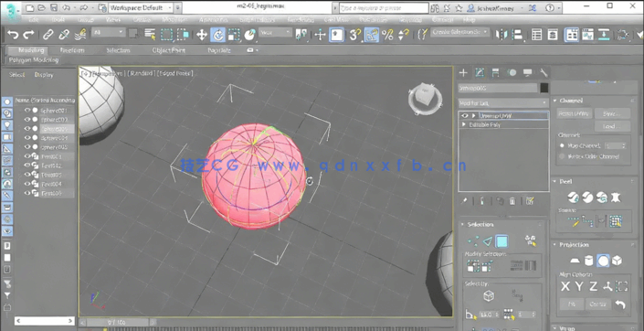
Task: Click the Undo arrow in main toolbar
Action: [x=13, y=35]
